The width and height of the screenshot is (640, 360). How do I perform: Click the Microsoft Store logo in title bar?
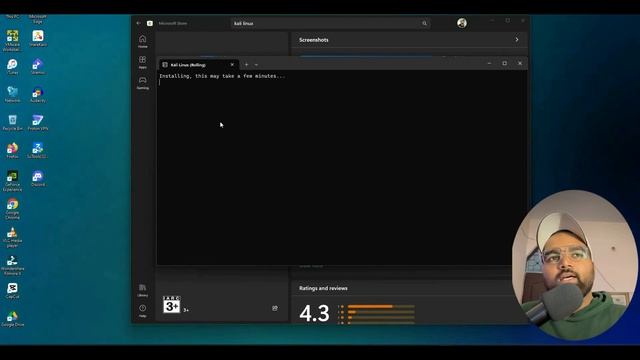point(150,23)
